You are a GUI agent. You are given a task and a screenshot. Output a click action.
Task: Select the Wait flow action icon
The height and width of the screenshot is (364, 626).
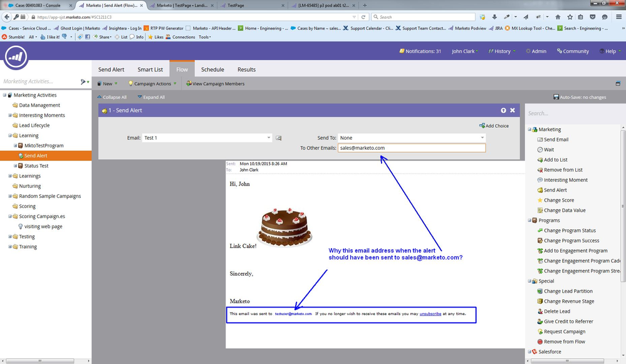pos(540,150)
